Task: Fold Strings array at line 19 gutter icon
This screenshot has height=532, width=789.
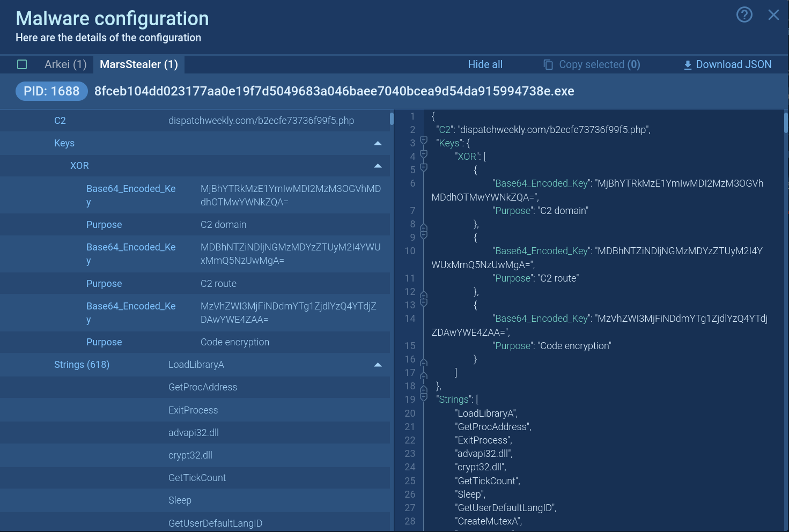Action: coord(424,397)
